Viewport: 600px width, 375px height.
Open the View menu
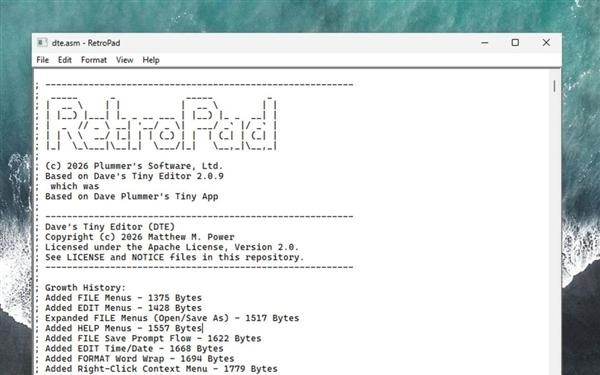coord(124,60)
